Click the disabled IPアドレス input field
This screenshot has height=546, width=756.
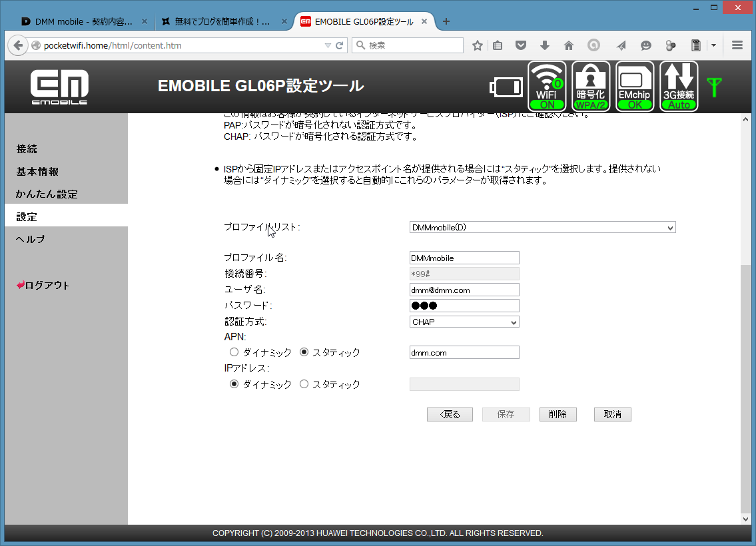(464, 384)
